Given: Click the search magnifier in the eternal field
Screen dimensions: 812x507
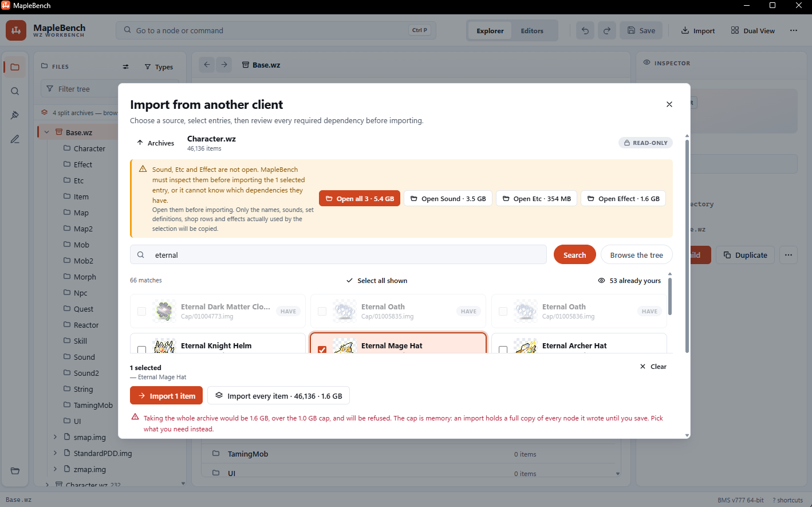Looking at the screenshot, I should coord(140,255).
